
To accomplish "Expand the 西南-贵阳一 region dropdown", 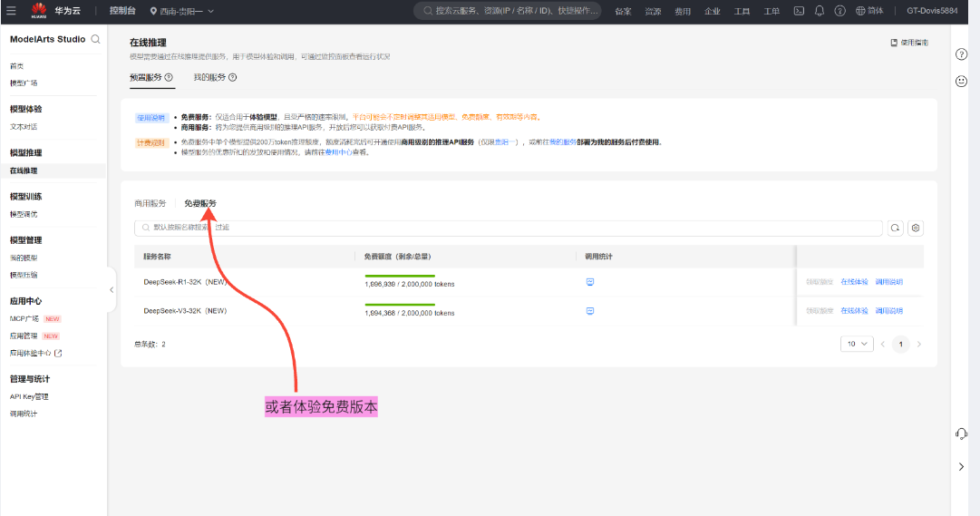I will point(181,11).
